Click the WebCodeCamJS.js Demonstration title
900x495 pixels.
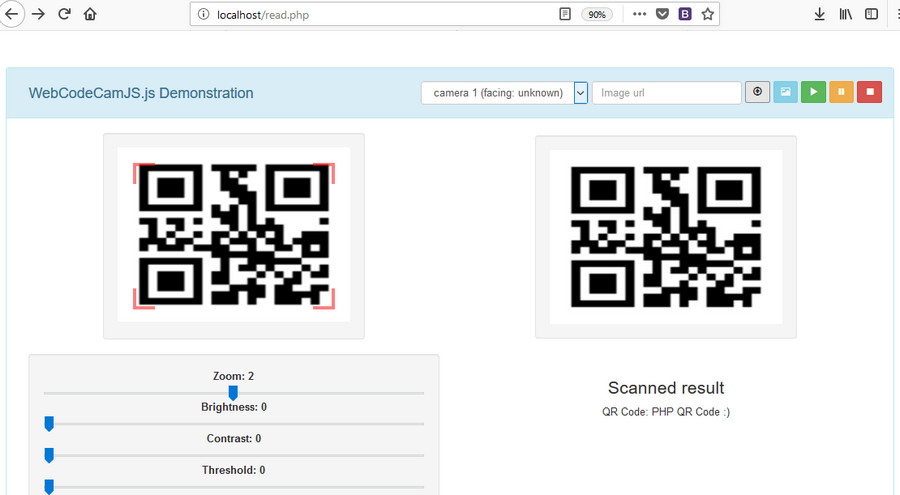pos(141,93)
